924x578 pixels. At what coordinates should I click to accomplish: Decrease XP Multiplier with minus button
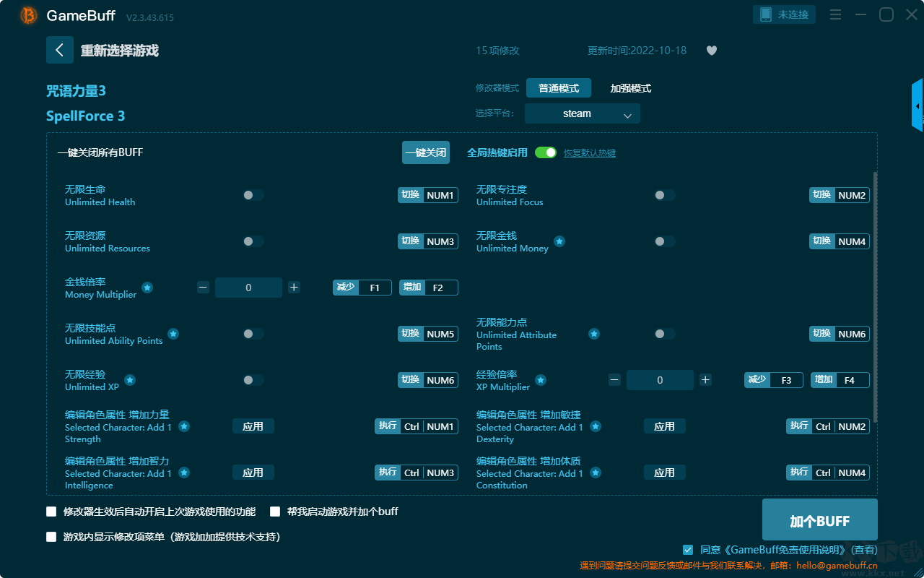coord(614,380)
